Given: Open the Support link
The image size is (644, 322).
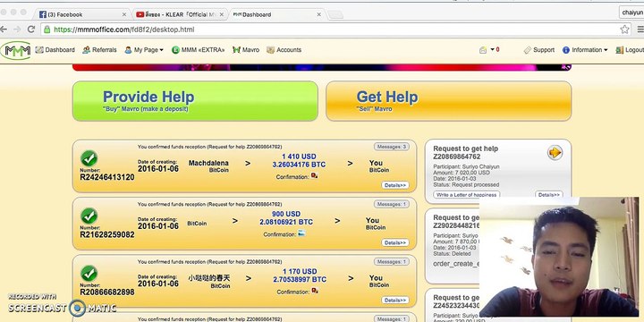Looking at the screenshot, I should (539, 50).
